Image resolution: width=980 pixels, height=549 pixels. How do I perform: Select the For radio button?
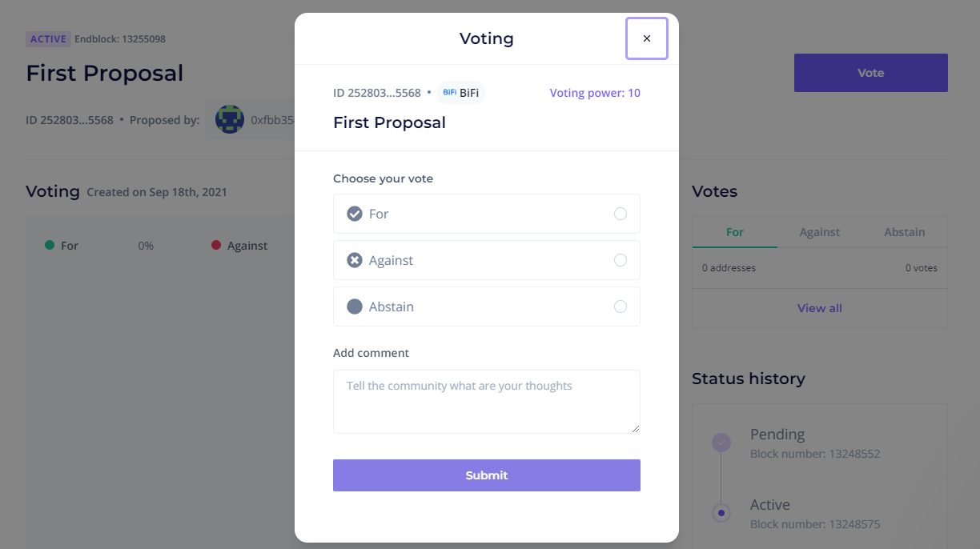pos(621,214)
